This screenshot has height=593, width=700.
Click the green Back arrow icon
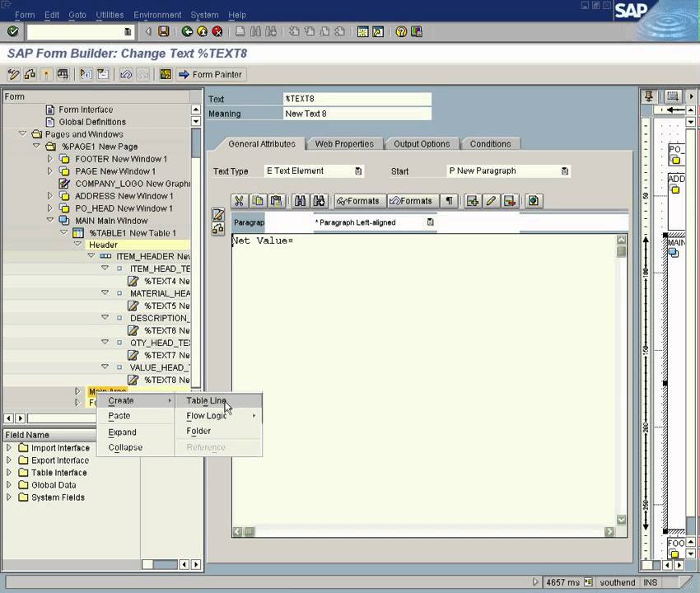coord(187,31)
